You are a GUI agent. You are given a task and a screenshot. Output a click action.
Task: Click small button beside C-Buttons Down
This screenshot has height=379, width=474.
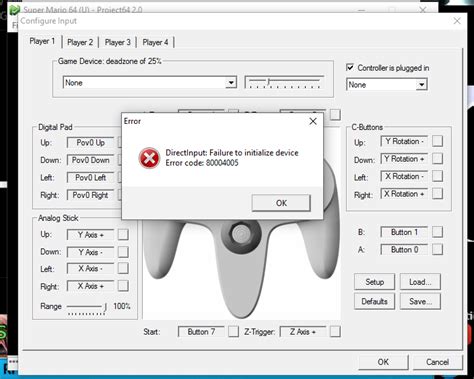[437, 159]
